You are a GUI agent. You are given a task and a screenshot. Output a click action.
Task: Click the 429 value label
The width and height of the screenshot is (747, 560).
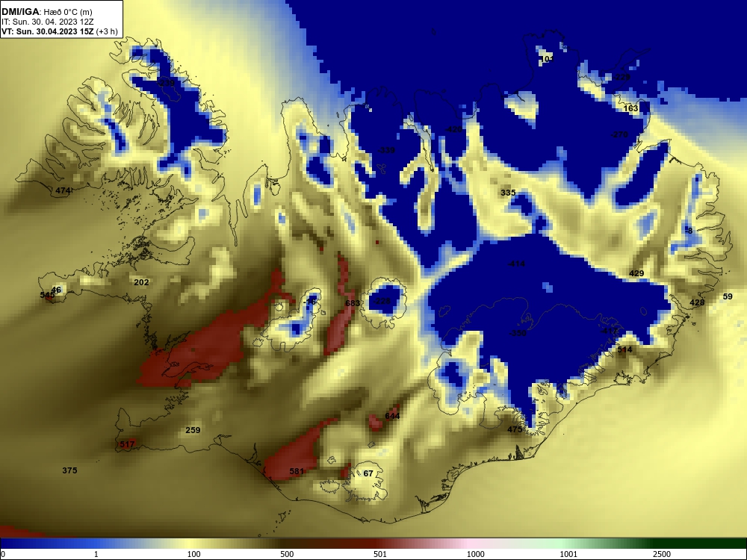[636, 273]
